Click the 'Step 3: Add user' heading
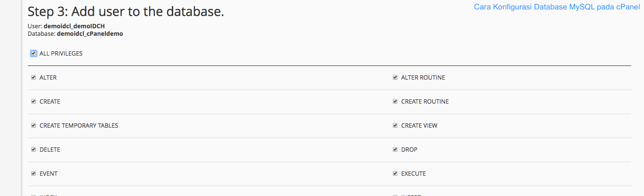 point(126,12)
